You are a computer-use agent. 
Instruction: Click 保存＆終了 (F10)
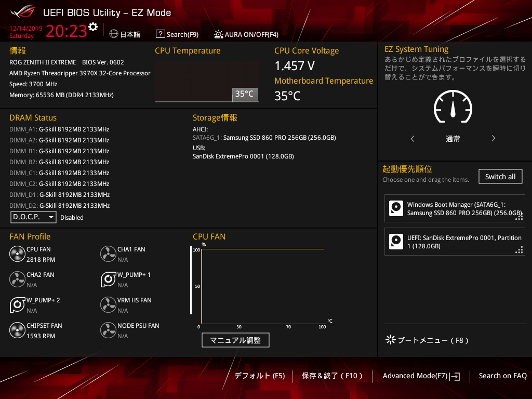332,376
